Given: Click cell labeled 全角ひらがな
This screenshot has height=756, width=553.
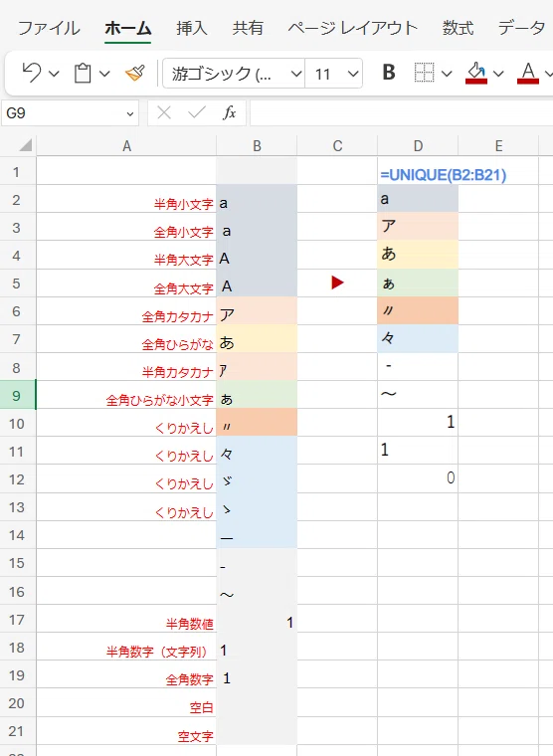Looking at the screenshot, I should 126,339.
